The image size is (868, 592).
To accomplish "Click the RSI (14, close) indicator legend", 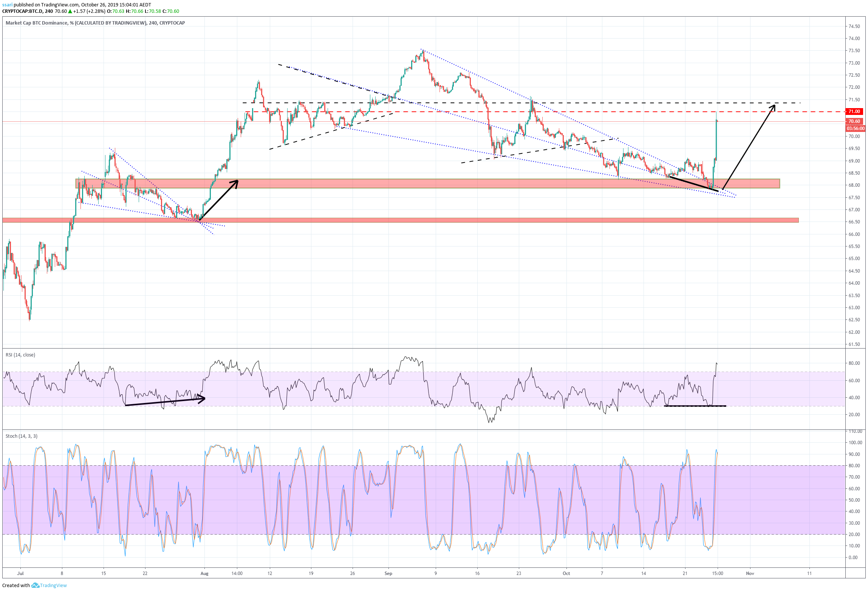I will [x=20, y=355].
